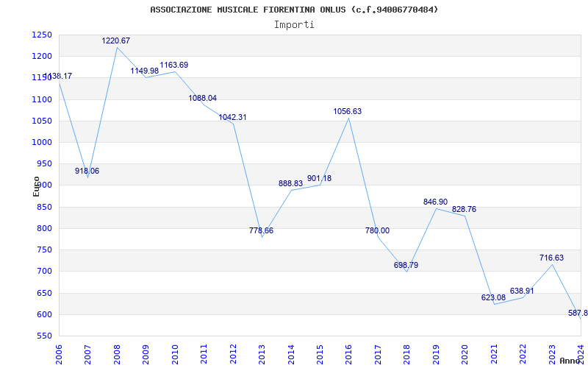Click the 888.83 data label
The height and width of the screenshot is (368, 588).
pyautogui.click(x=290, y=183)
